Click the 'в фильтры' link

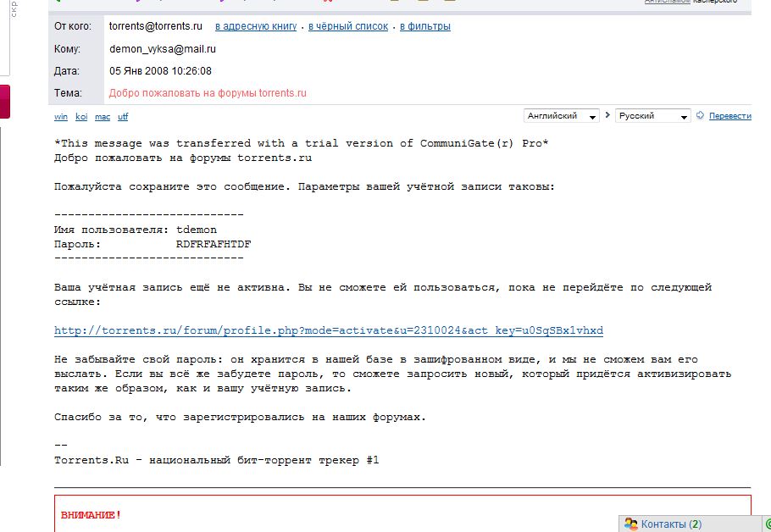(424, 26)
